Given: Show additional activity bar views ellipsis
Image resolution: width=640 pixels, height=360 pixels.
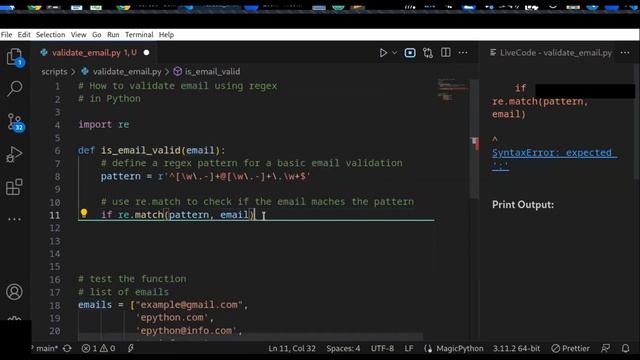Looking at the screenshot, I should pos(14,219).
